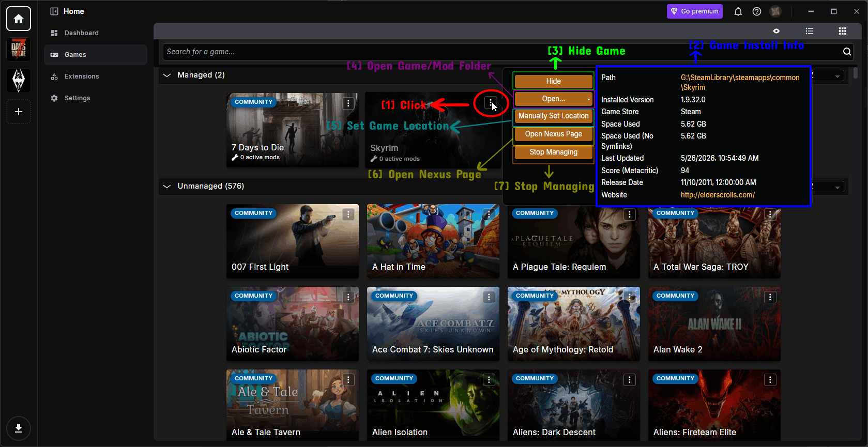Open the three-dot menu on Ace Combat 7
The height and width of the screenshot is (447, 868).
point(489,297)
